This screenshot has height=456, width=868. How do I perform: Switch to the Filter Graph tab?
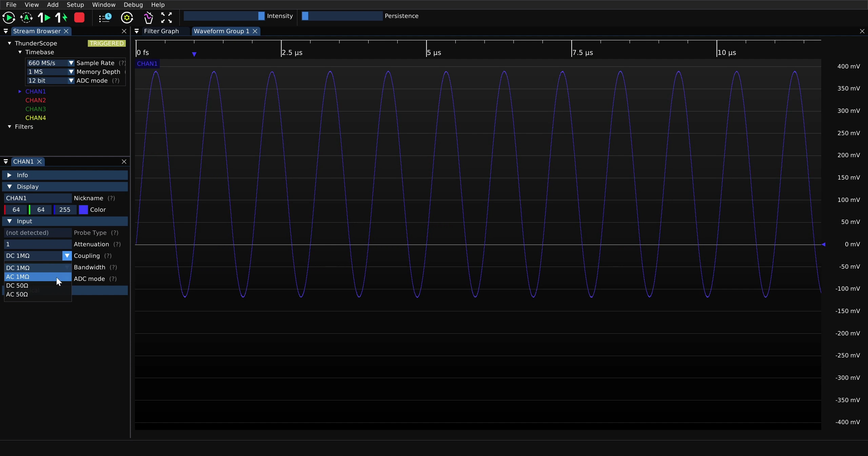point(161,31)
